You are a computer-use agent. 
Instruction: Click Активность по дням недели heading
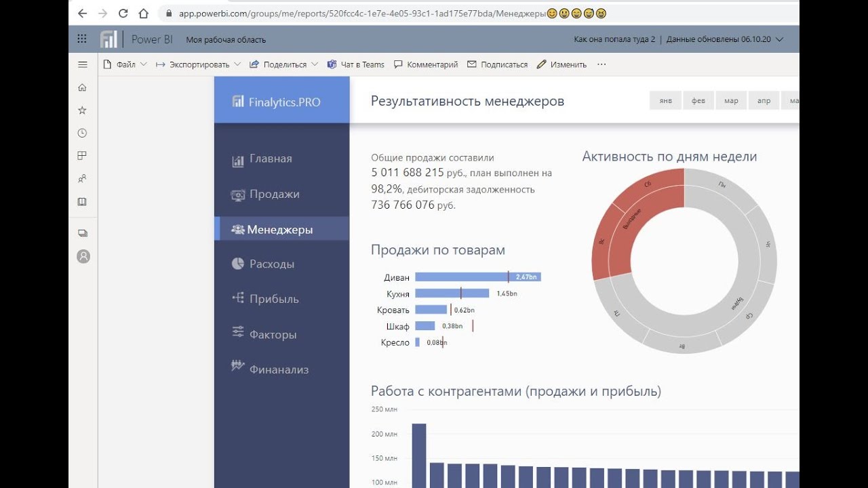[x=669, y=157]
